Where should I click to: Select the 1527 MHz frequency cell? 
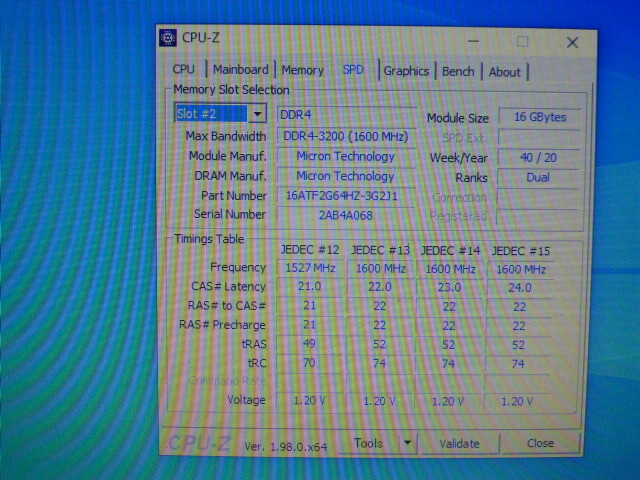point(310,268)
